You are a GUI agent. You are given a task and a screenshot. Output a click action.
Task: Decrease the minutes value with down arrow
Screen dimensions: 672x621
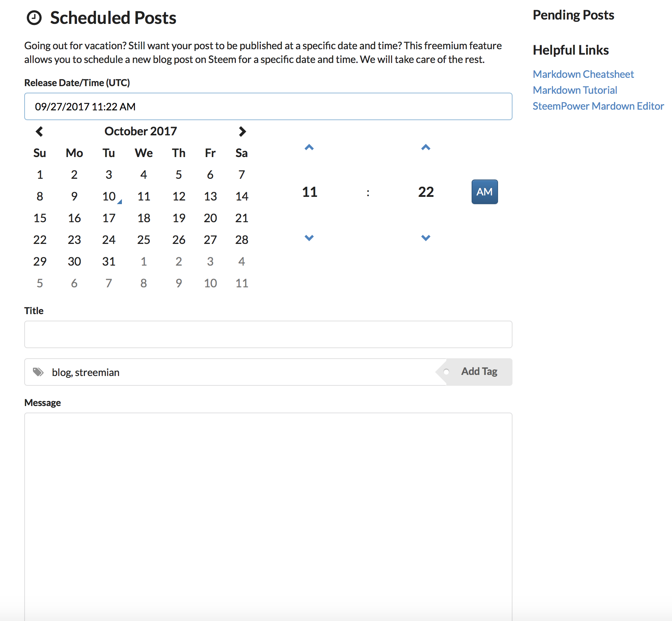click(426, 238)
